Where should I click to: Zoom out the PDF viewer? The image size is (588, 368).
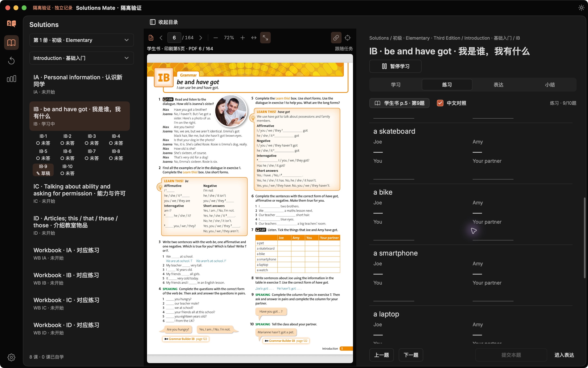(216, 38)
